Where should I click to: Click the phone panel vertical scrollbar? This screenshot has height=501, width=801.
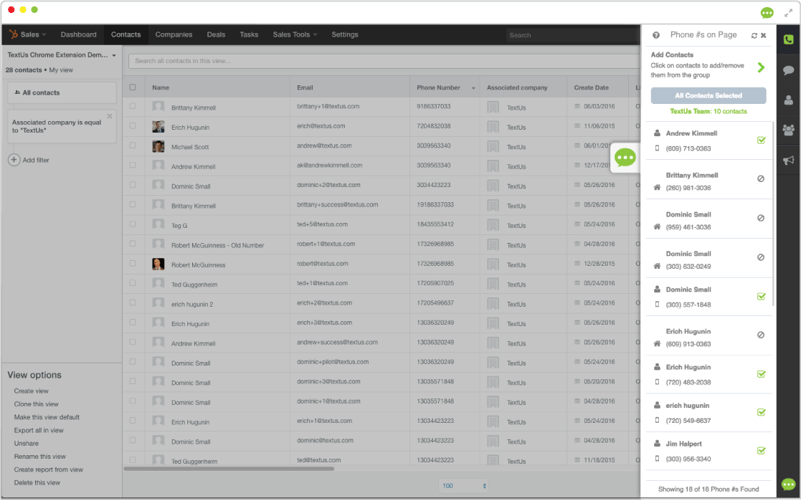click(x=773, y=214)
